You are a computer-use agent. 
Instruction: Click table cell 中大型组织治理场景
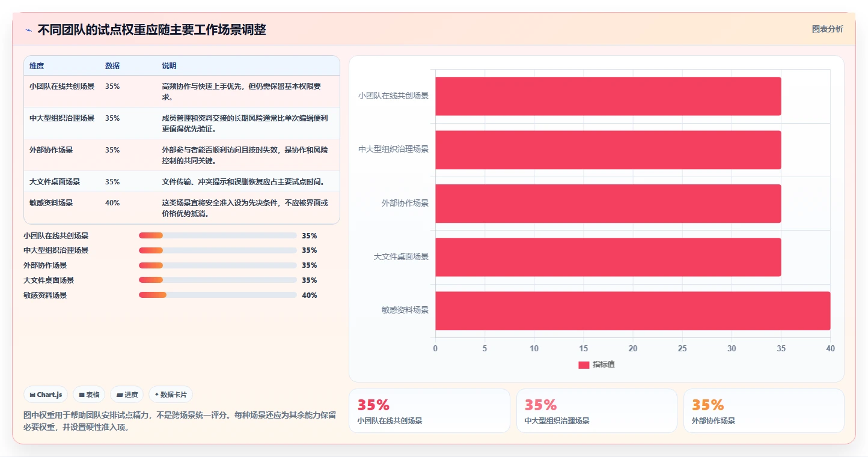pyautogui.click(x=62, y=118)
